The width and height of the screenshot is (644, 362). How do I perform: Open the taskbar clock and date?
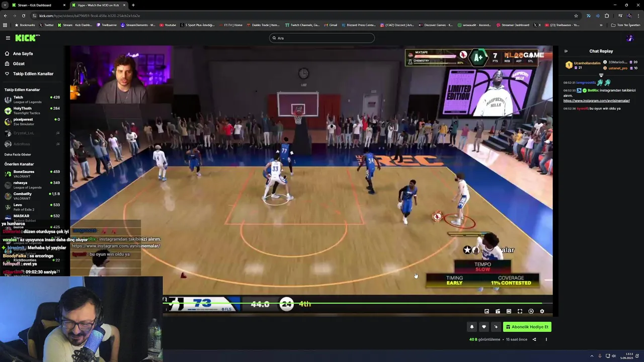tap(627, 356)
